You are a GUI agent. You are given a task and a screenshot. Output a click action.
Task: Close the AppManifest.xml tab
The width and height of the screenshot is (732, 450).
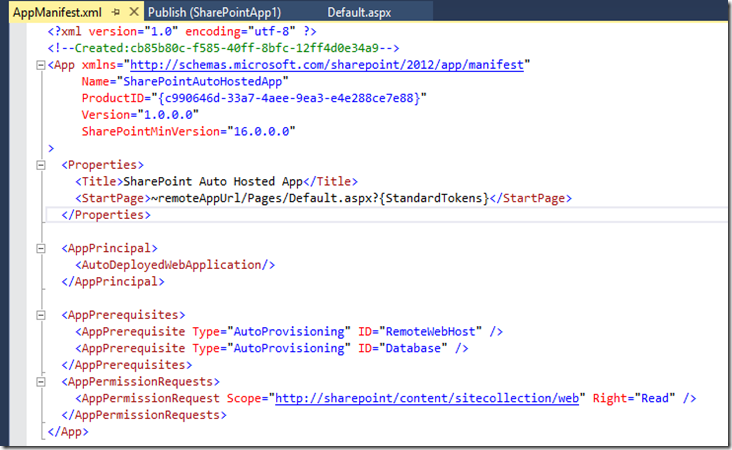(134, 12)
